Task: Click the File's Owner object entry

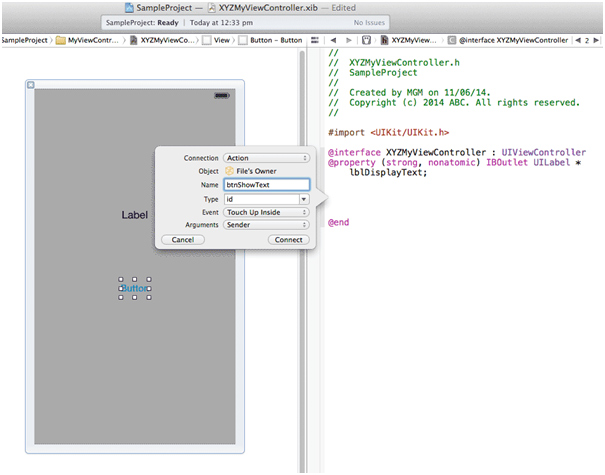Action: coord(251,171)
